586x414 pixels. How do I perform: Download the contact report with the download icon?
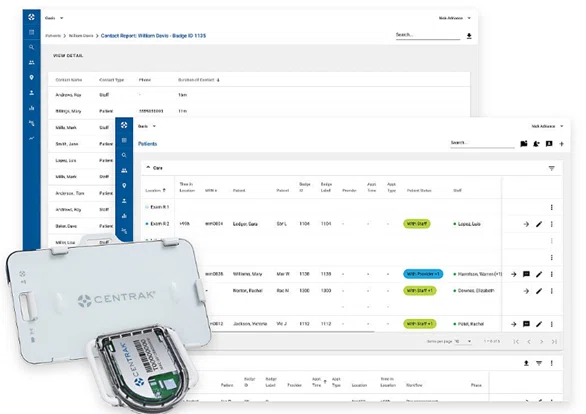click(x=469, y=36)
